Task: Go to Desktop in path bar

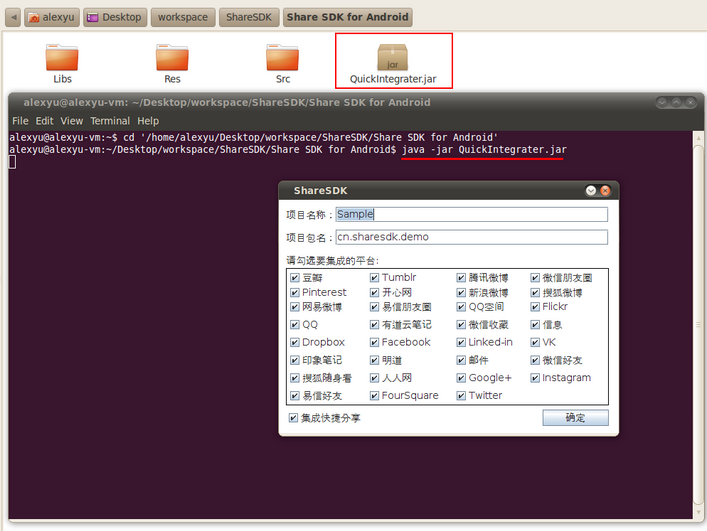Action: tap(115, 17)
